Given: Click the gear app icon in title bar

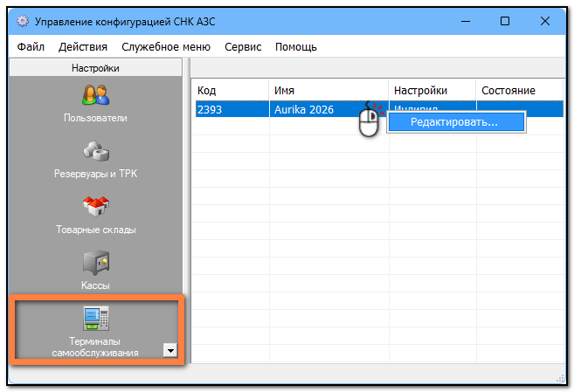Looking at the screenshot, I should coord(23,21).
